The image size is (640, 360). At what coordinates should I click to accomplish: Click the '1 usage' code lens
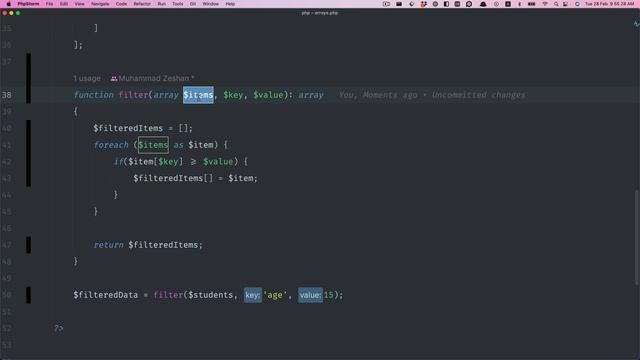(87, 78)
